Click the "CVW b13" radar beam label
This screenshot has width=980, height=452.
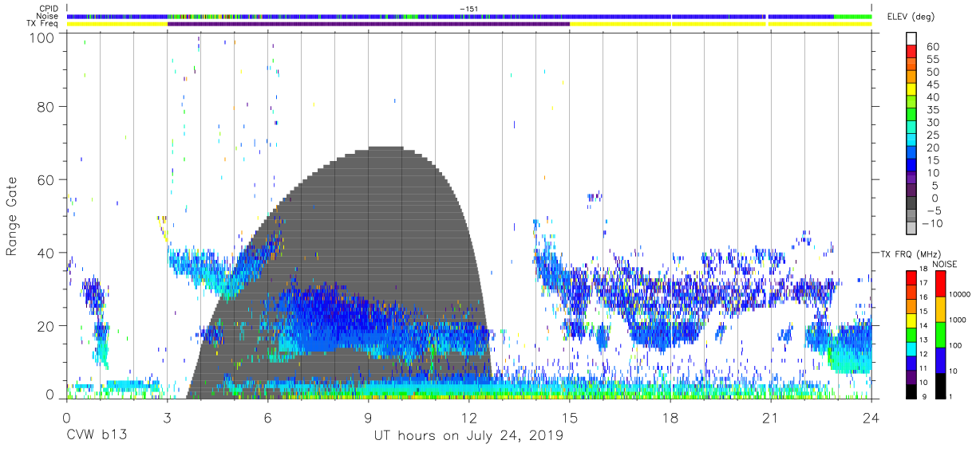pyautogui.click(x=97, y=436)
